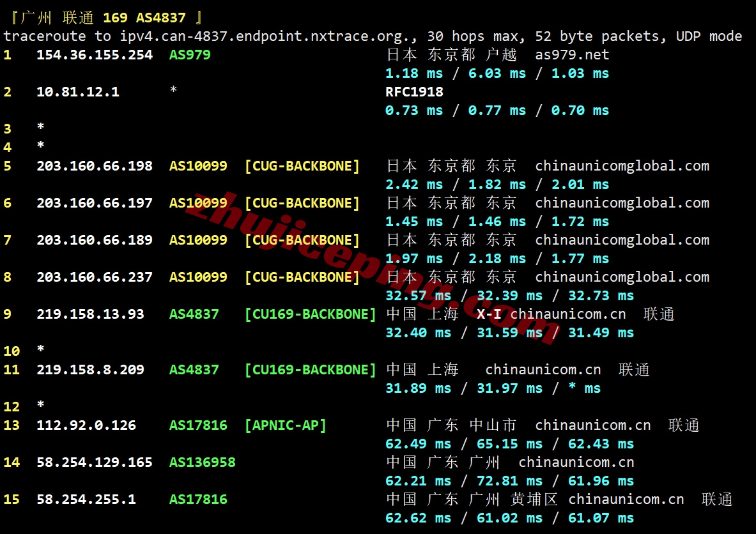Click the RFC1918 label
756x534 pixels.
[414, 92]
